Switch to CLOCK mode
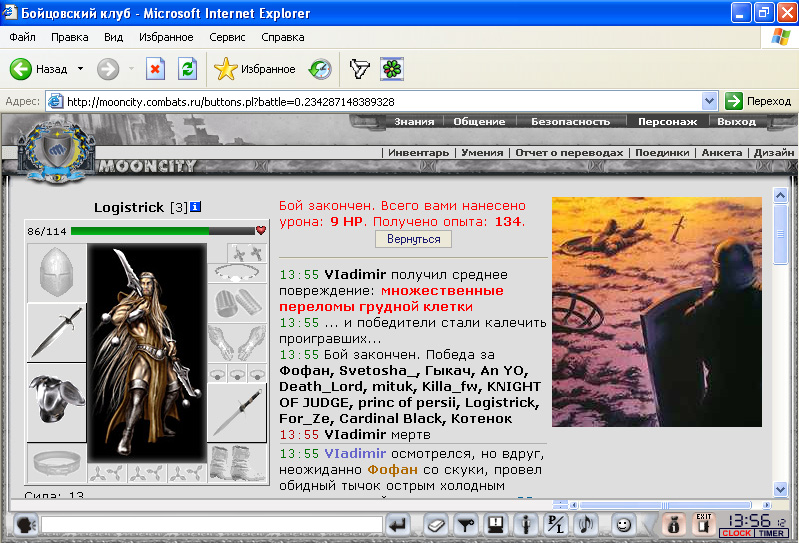 736,533
